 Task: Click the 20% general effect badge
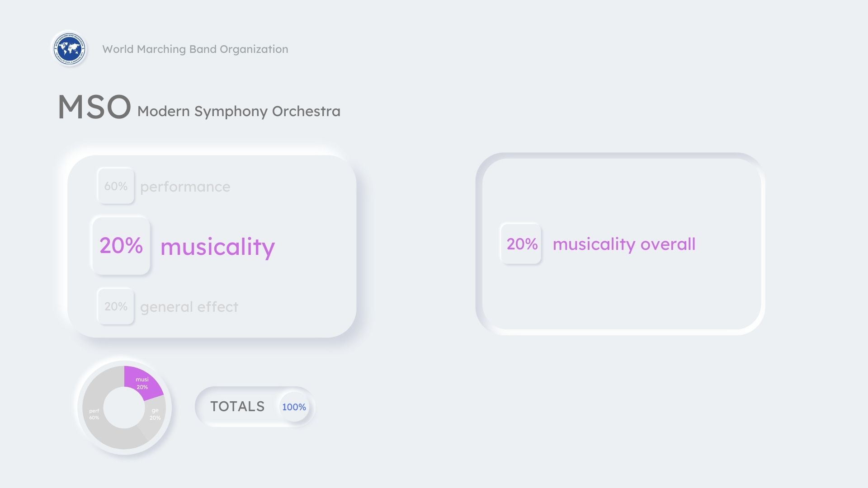(116, 306)
